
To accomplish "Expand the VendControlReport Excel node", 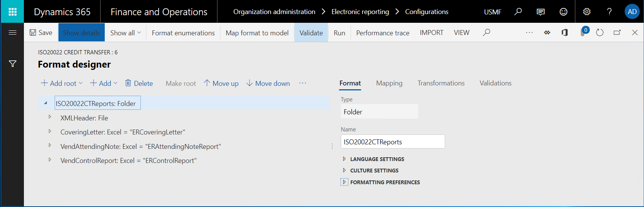I will (x=50, y=160).
